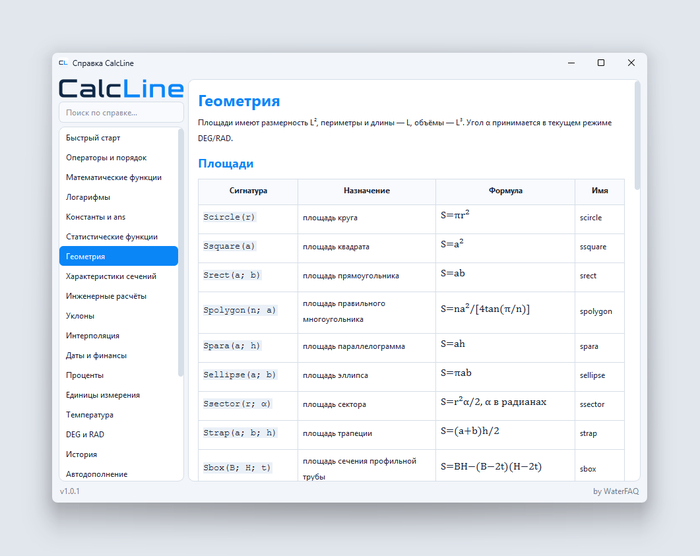Click the S=BH−(B−2t)(H−2t) formula
The image size is (700, 556).
coord(491,467)
